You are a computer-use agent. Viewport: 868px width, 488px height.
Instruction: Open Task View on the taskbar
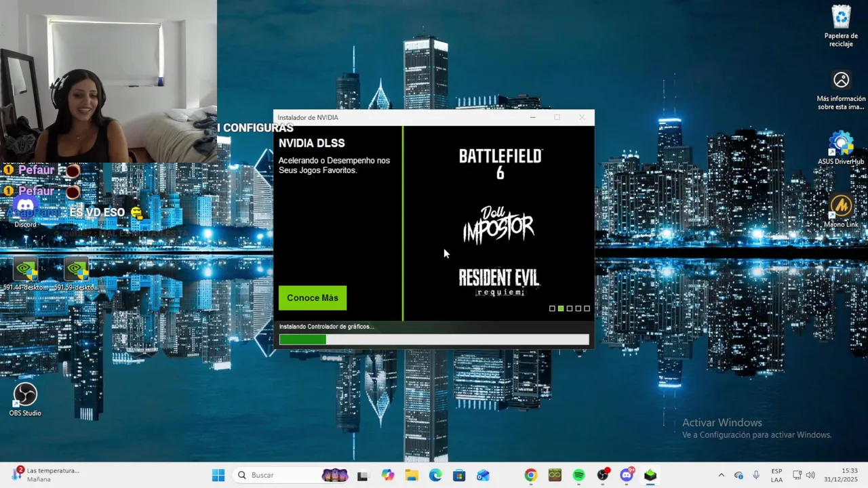tap(362, 475)
